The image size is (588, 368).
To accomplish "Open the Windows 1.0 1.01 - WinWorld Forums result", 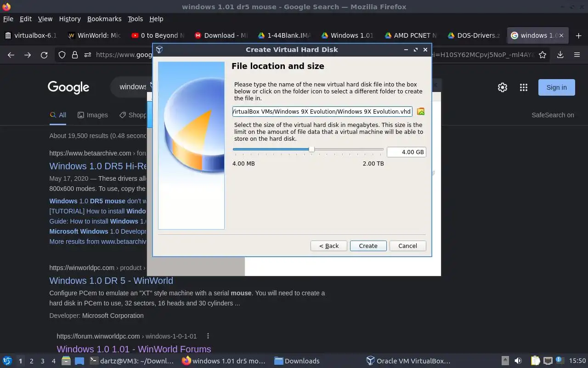I will 134,349.
